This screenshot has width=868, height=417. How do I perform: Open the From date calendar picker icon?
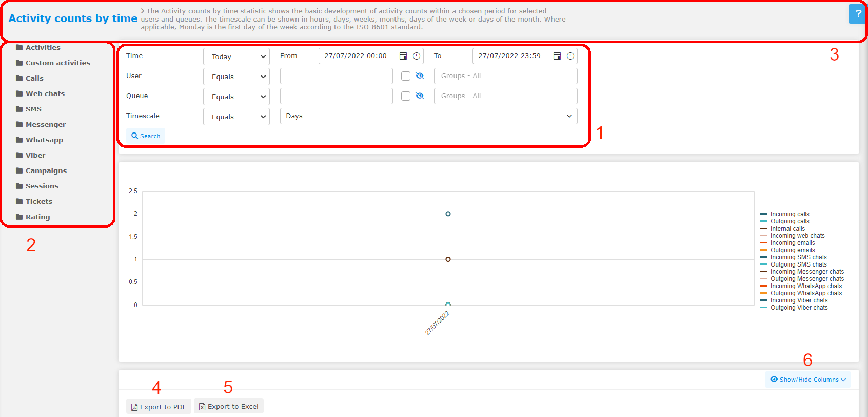[x=403, y=56]
